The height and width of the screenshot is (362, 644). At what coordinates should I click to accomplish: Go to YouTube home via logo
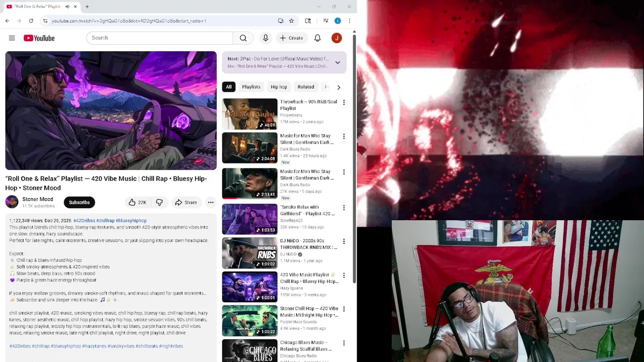coord(39,38)
